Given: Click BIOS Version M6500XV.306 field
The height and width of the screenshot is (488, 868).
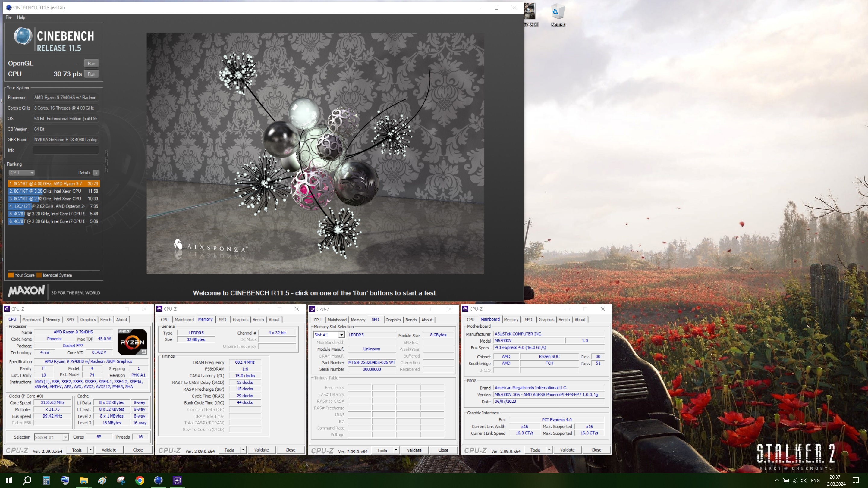Looking at the screenshot, I should pyautogui.click(x=549, y=395).
